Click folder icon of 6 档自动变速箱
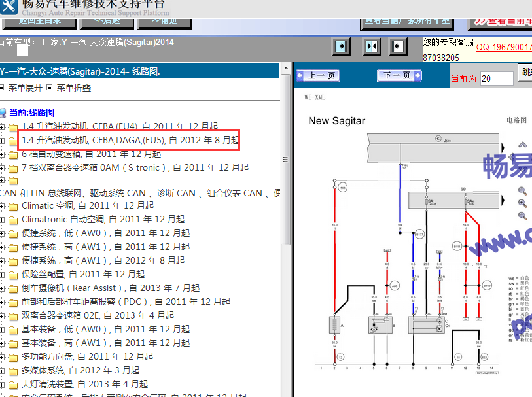 (x=13, y=155)
